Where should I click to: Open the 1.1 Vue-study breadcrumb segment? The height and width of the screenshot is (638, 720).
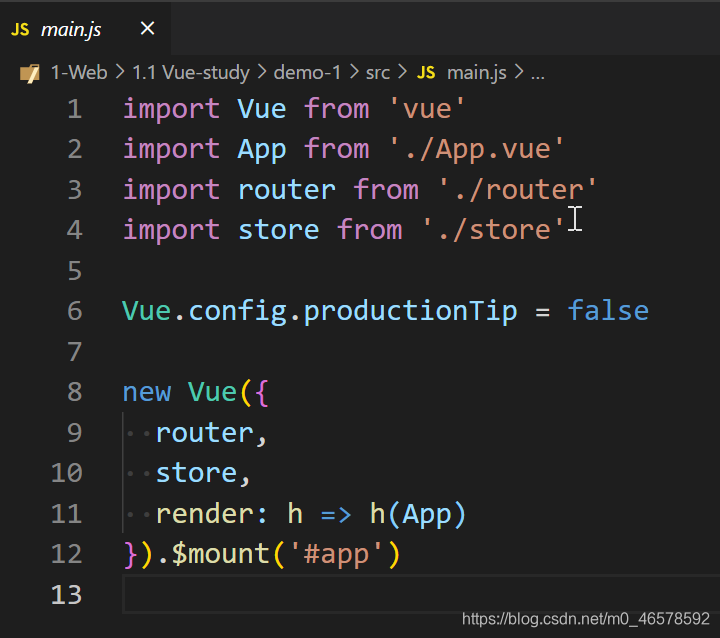tap(191, 73)
